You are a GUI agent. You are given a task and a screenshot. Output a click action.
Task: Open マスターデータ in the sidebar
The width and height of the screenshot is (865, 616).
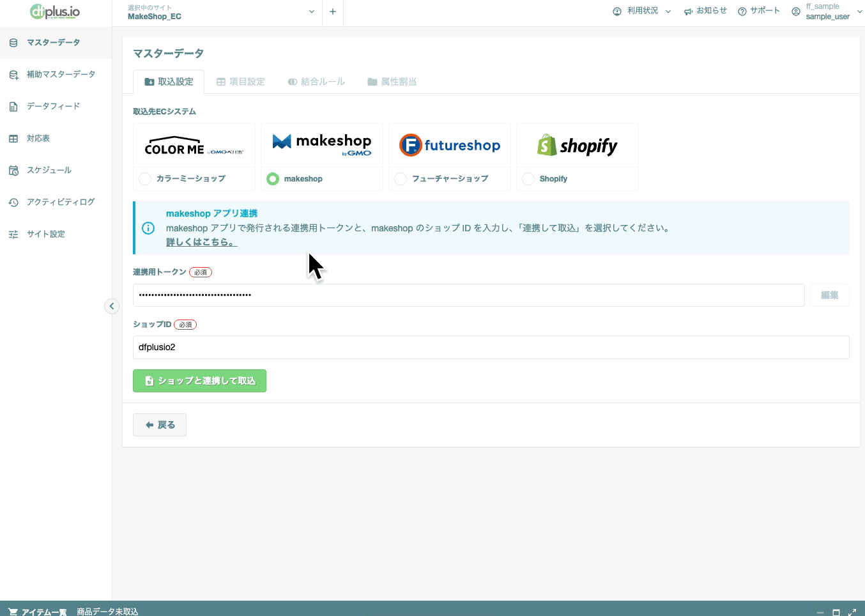coord(56,43)
